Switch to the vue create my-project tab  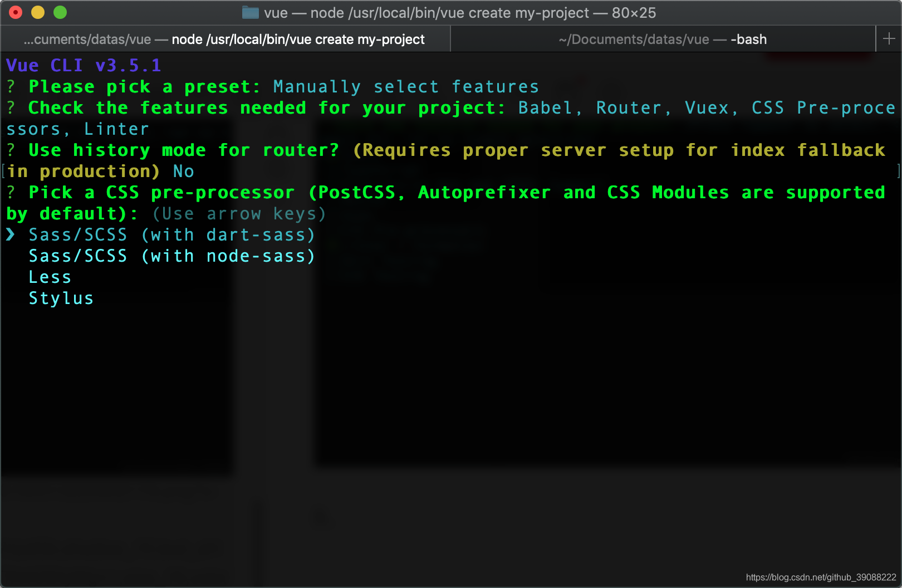coord(225,40)
